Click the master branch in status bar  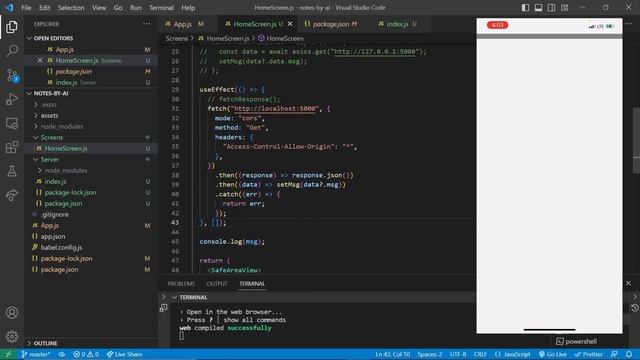click(x=36, y=354)
